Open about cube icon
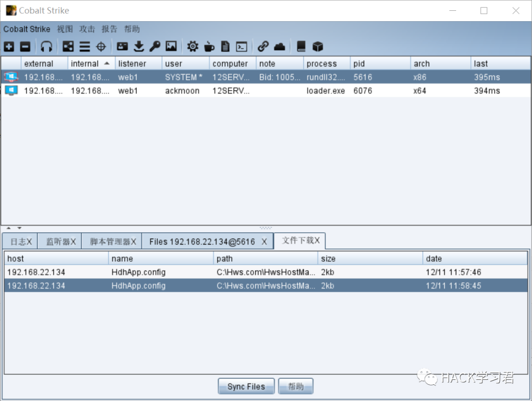 [x=318, y=46]
